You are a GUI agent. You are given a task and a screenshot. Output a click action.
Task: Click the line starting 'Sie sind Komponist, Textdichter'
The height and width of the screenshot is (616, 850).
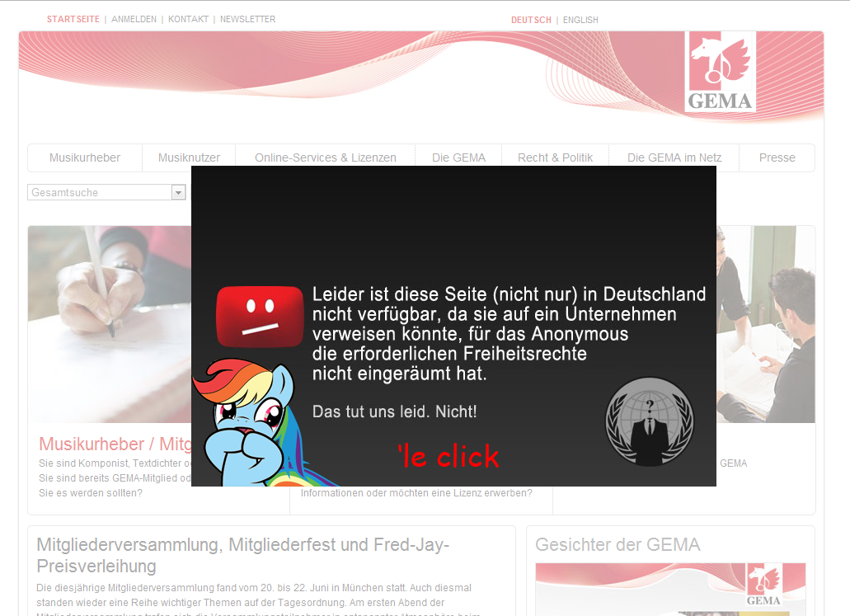115,463
